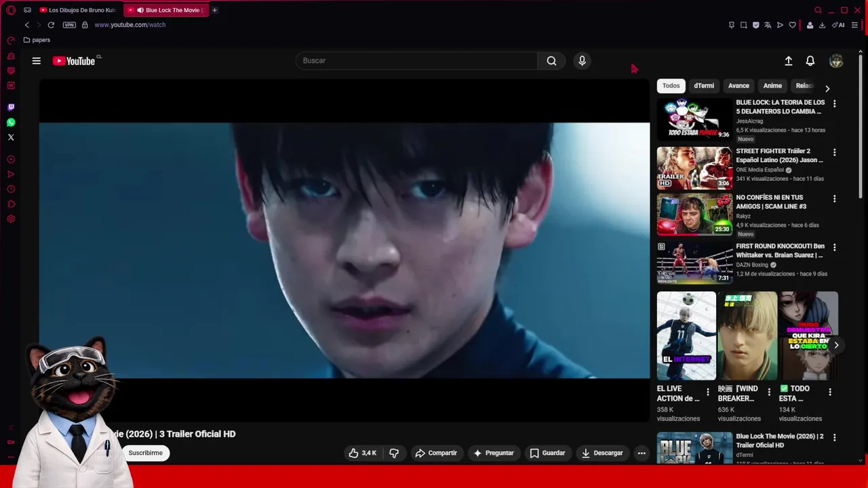Select the dTermi filter chip
The height and width of the screenshot is (488, 868).
(x=704, y=86)
